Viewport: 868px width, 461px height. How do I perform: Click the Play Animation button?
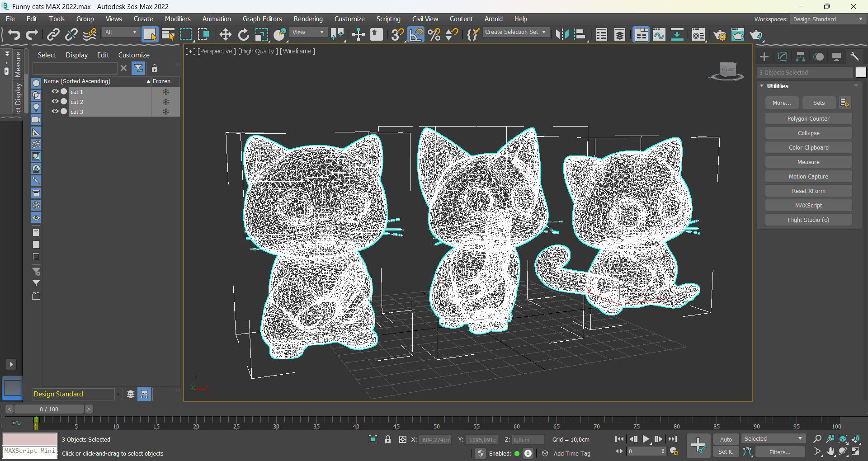pyautogui.click(x=646, y=439)
